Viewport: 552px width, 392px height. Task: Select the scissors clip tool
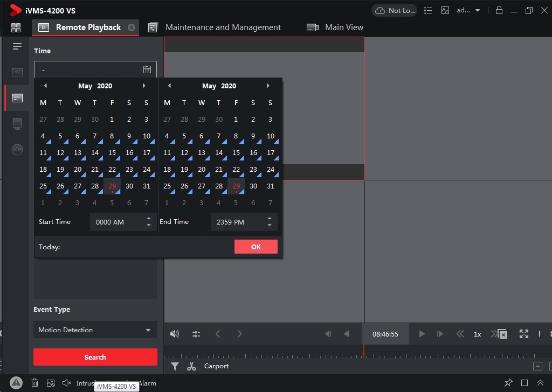[191, 366]
